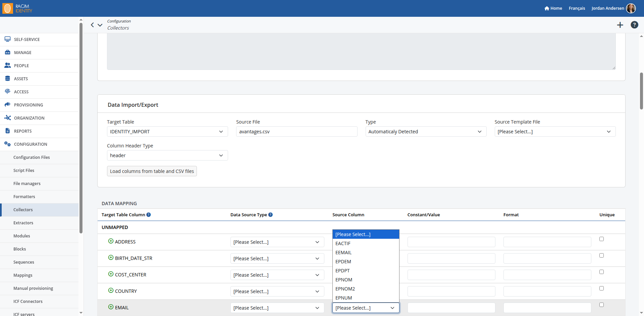The image size is (644, 316).
Task: Click the Source File field avantages.csv
Action: tap(297, 132)
